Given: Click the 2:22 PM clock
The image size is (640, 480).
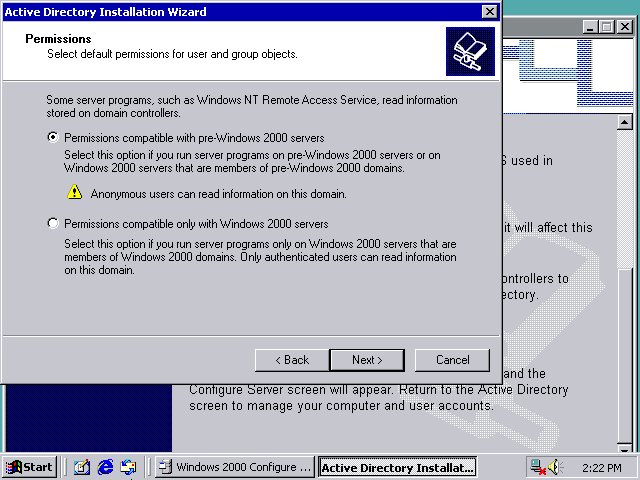Looking at the screenshot, I should point(602,468).
